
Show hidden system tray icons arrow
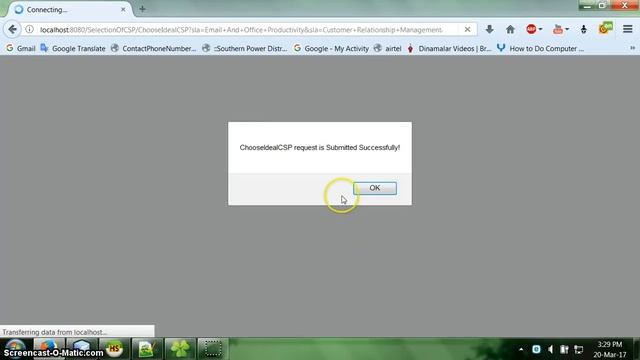[521, 349]
